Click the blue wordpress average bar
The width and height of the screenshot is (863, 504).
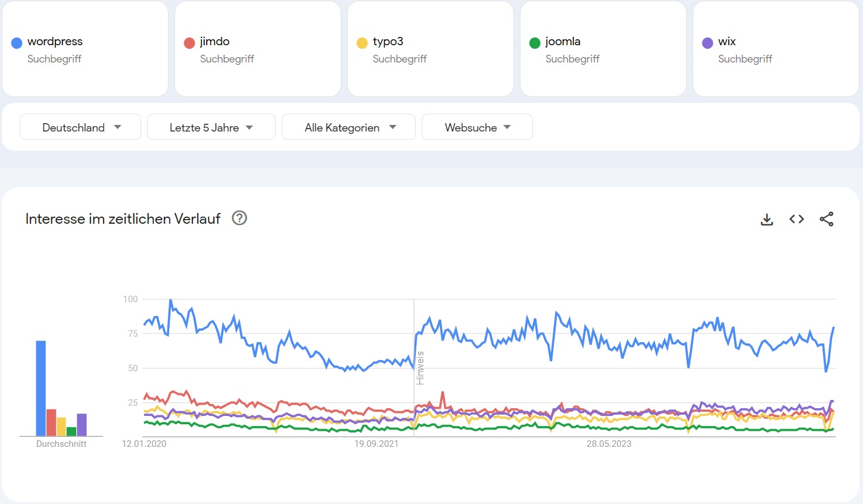tap(41, 389)
